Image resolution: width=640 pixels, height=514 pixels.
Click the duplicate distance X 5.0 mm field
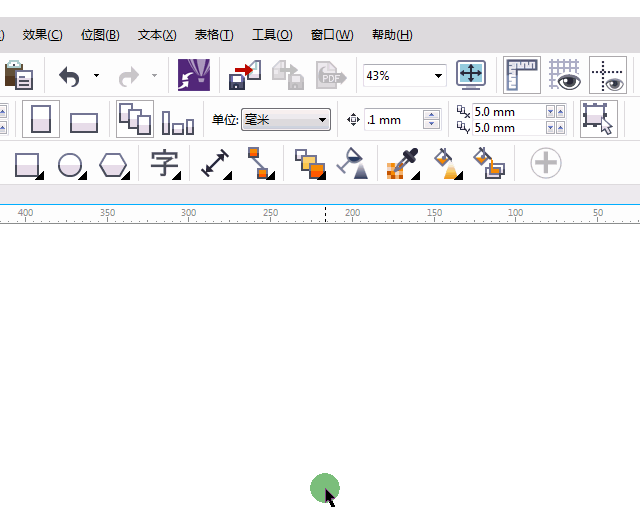tap(509, 111)
